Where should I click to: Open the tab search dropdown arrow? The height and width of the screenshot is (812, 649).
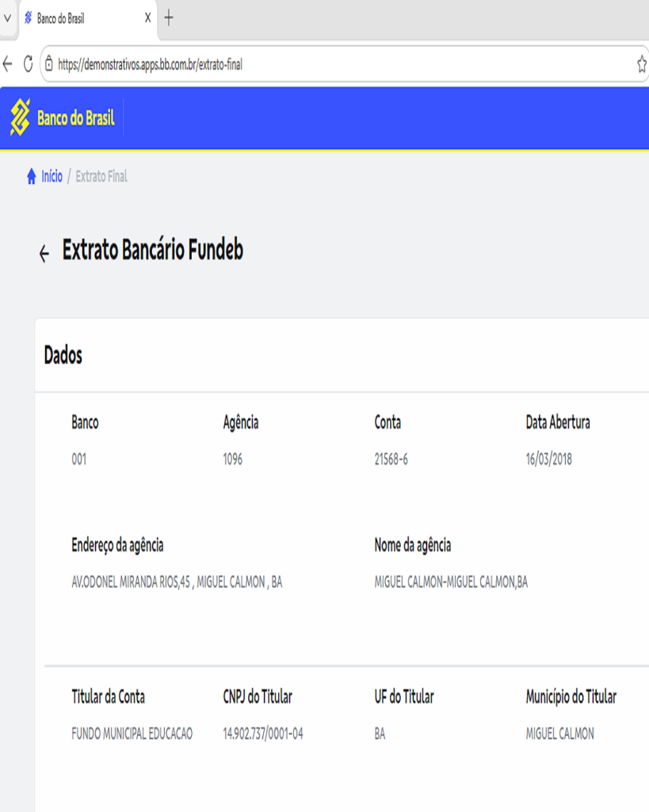[x=7, y=17]
